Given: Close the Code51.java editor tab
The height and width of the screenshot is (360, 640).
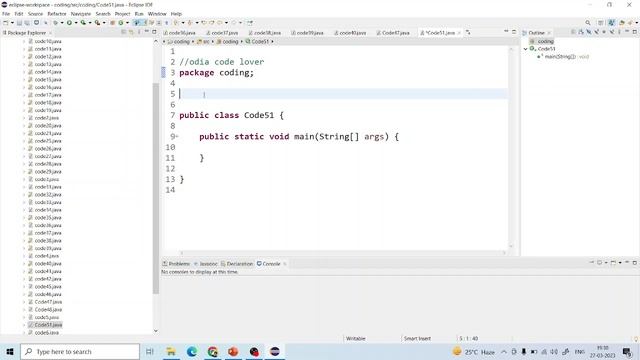Looking at the screenshot, I should coord(459,33).
